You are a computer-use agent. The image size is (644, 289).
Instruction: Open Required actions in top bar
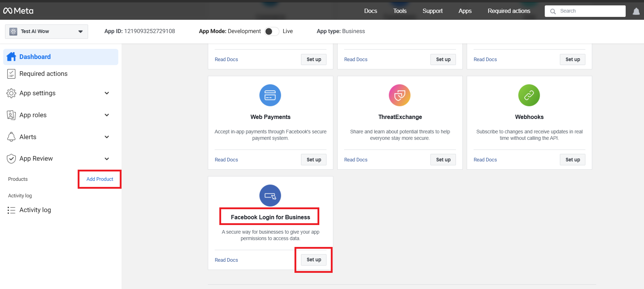click(x=509, y=11)
